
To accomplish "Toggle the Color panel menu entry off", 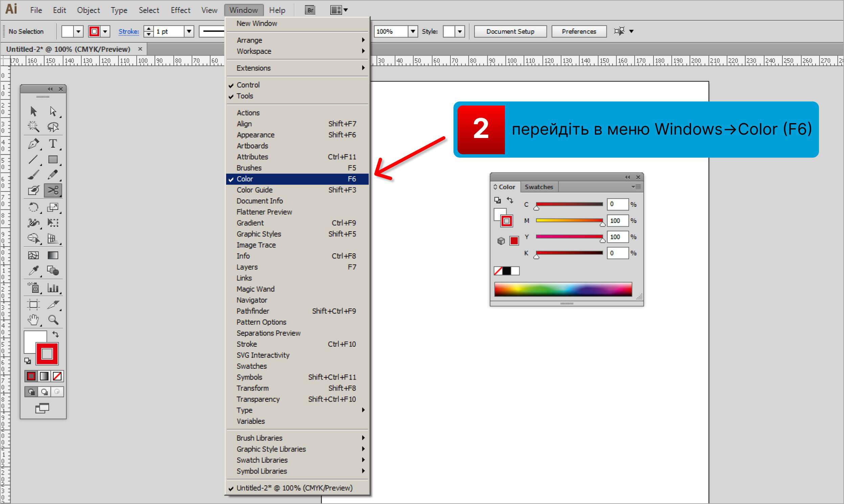I will pos(297,179).
